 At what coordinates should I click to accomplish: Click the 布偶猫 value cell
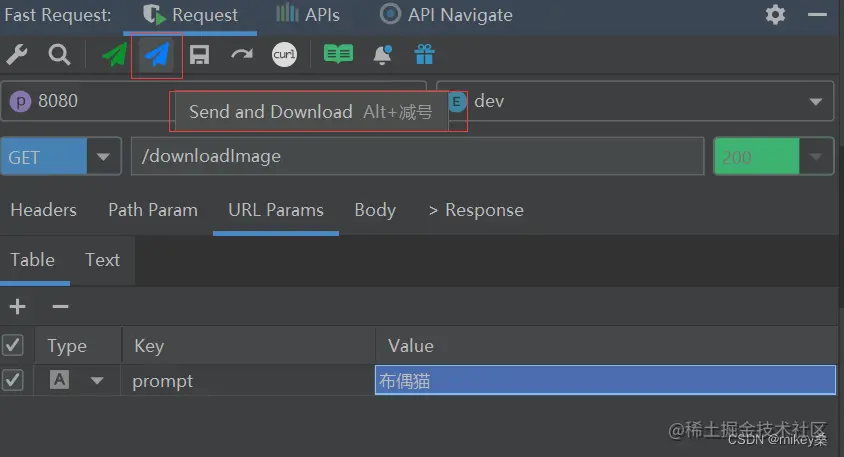point(605,381)
